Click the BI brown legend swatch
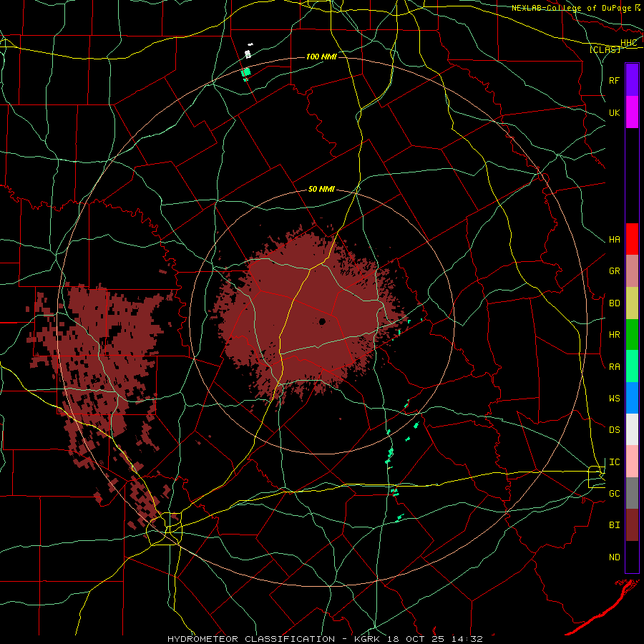 pos(632,525)
